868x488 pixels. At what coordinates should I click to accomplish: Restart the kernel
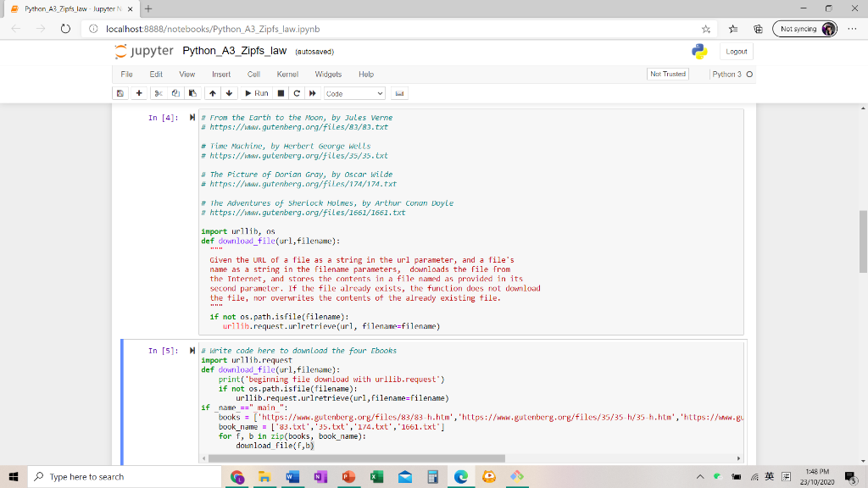[297, 93]
